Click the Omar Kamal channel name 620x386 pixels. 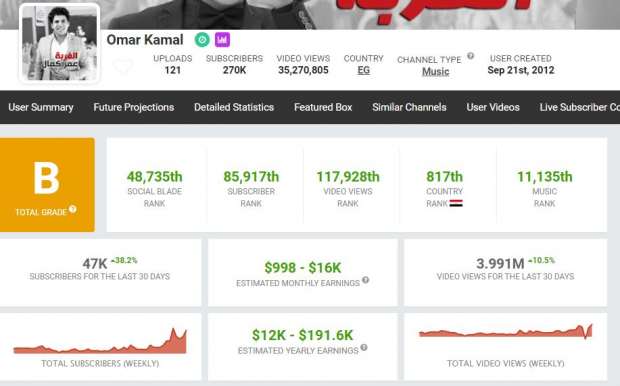[145, 40]
